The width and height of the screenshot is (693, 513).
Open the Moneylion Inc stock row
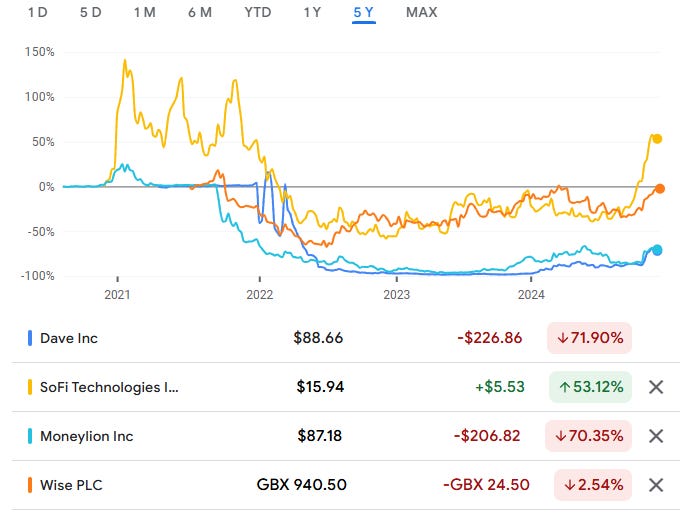tap(346, 436)
